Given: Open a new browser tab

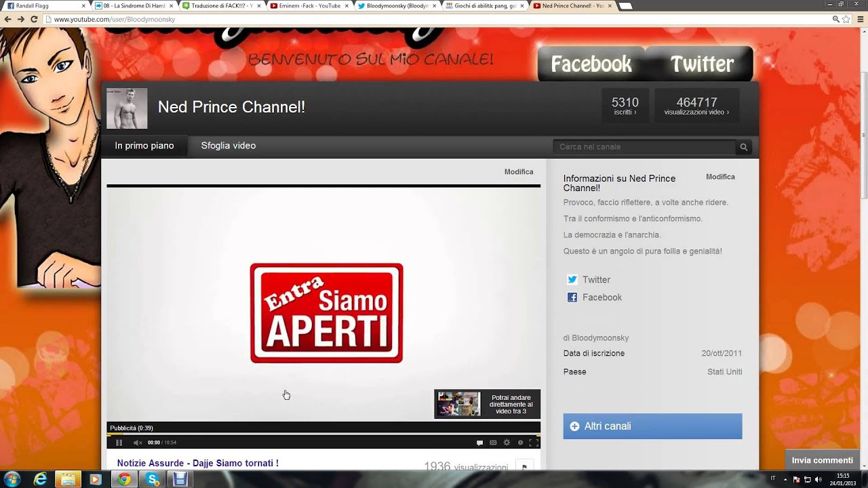Looking at the screenshot, I should pyautogui.click(x=626, y=6).
